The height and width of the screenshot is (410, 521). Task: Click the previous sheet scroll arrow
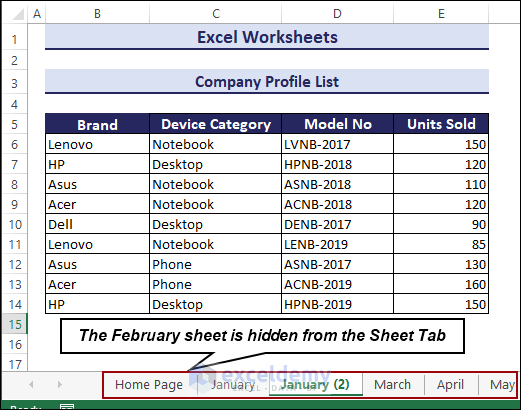click(x=31, y=385)
